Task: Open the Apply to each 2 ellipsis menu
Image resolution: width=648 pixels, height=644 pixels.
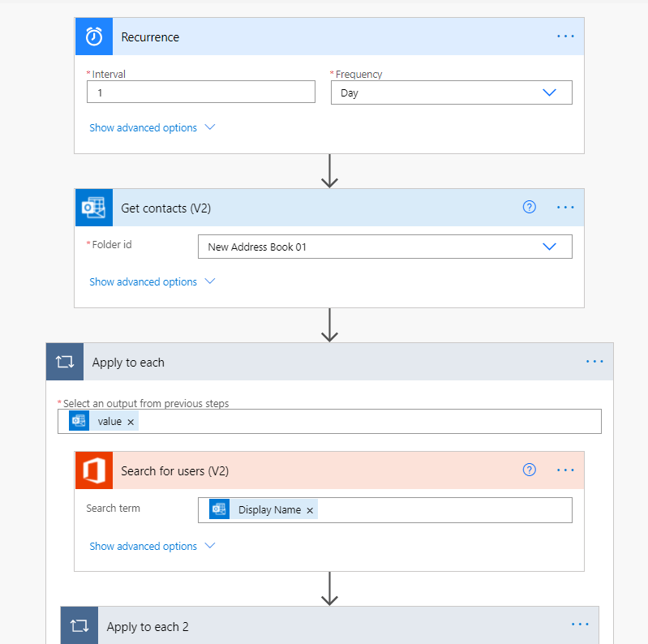Action: 580,625
